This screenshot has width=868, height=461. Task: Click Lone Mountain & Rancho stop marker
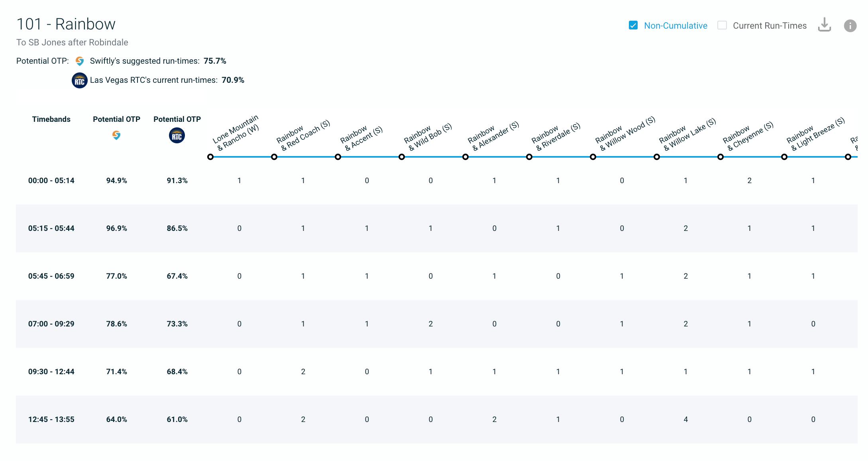point(210,157)
